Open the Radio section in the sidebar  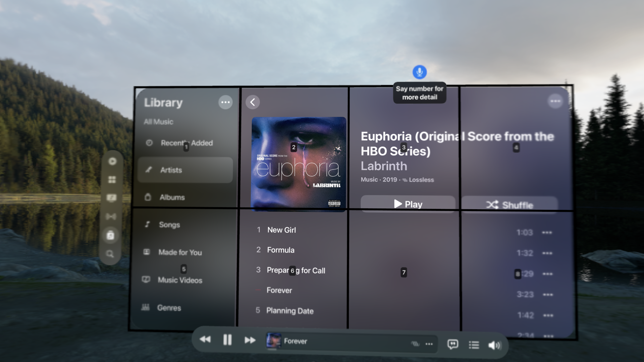pyautogui.click(x=111, y=217)
